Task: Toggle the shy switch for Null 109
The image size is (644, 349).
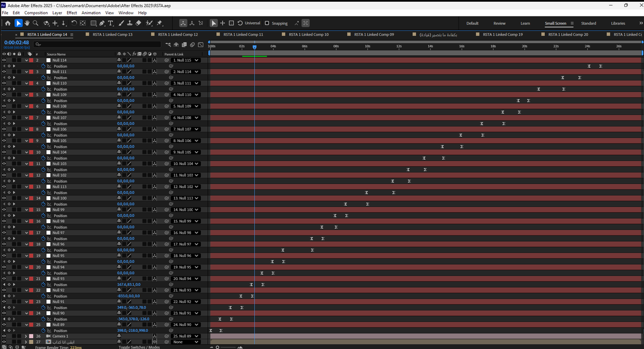Action: pyautogui.click(x=119, y=95)
